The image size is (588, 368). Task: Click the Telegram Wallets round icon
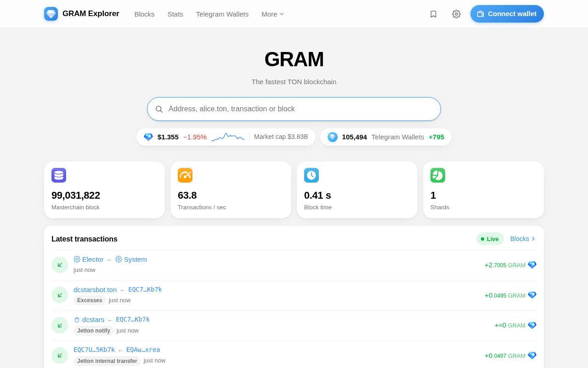(333, 137)
